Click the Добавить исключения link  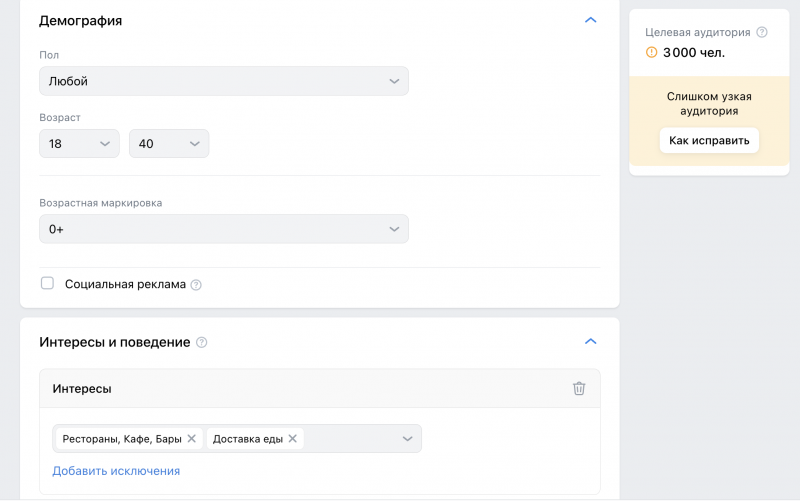(116, 471)
